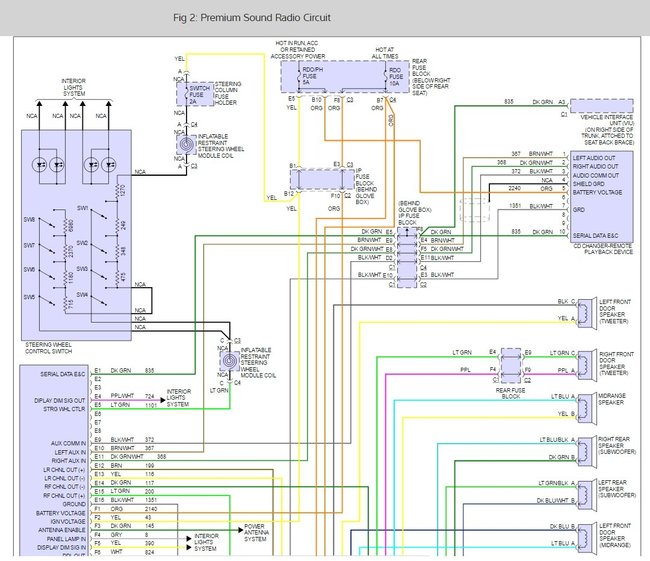Click the Interior Lights System label above switch
The width and height of the screenshot is (650, 561).
74,87
